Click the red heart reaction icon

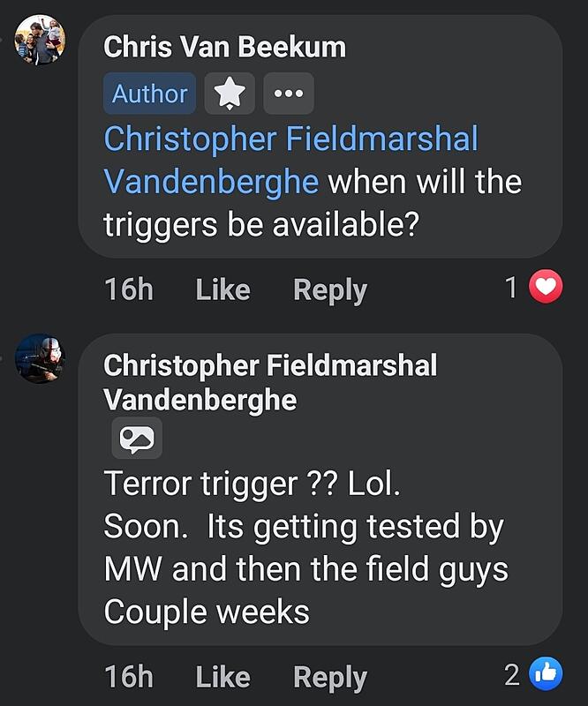click(546, 286)
